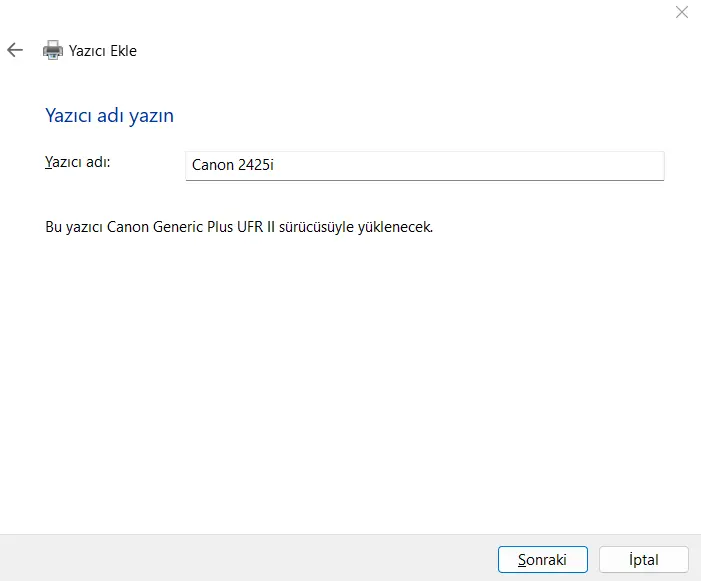Close the Yazıcı Ekle dialog
Viewport: 701px width, 581px height.
click(x=682, y=12)
